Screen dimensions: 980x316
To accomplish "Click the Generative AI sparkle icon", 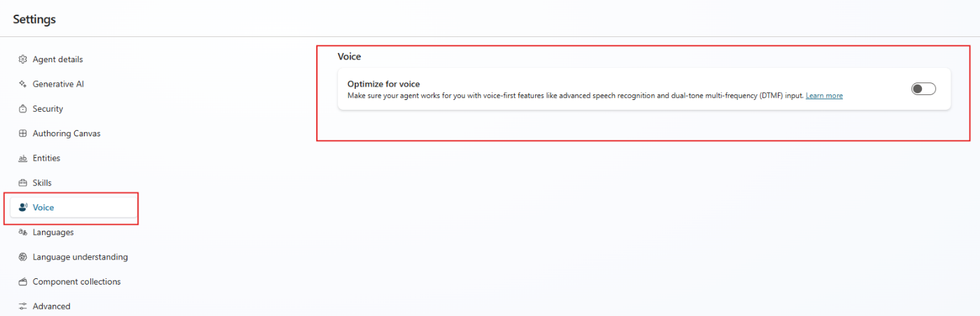I will [23, 84].
